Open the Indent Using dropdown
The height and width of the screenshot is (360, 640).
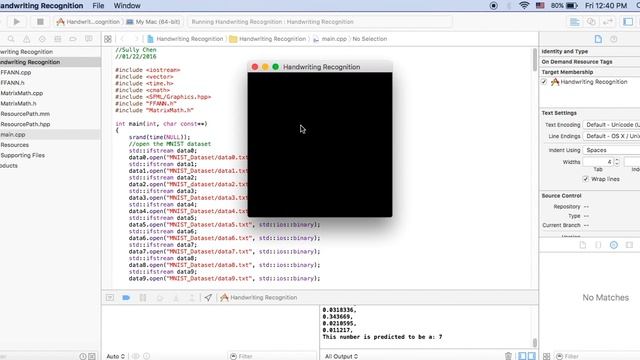coord(611,150)
